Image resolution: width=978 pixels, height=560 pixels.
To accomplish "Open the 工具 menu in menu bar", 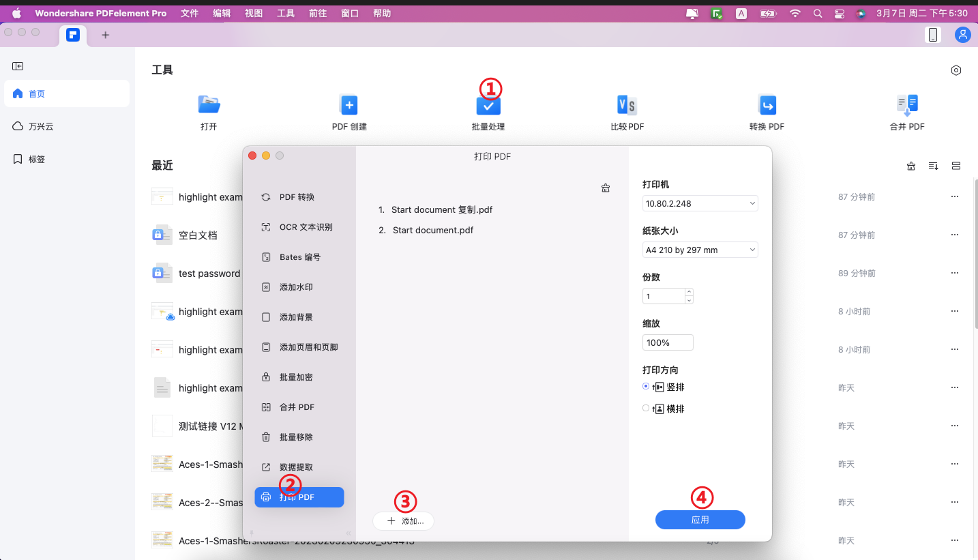I will click(286, 13).
